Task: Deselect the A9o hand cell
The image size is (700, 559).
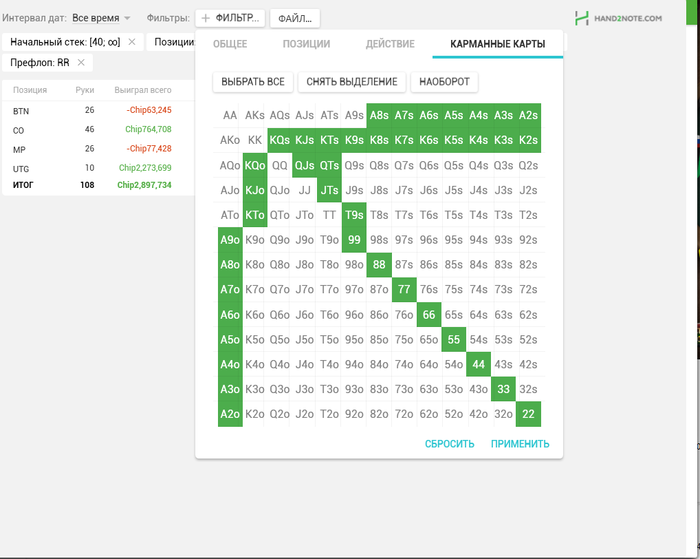Action: tap(230, 240)
